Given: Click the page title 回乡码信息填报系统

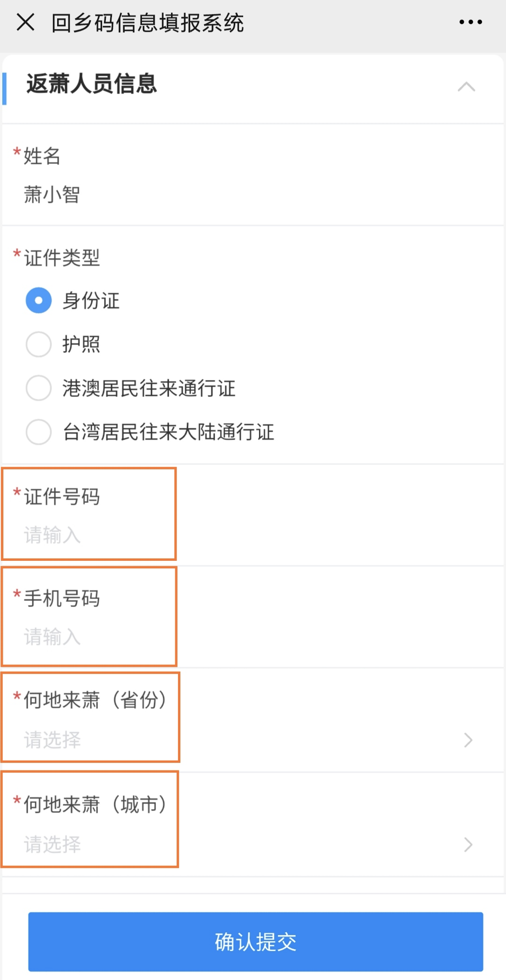Looking at the screenshot, I should click(x=148, y=23).
